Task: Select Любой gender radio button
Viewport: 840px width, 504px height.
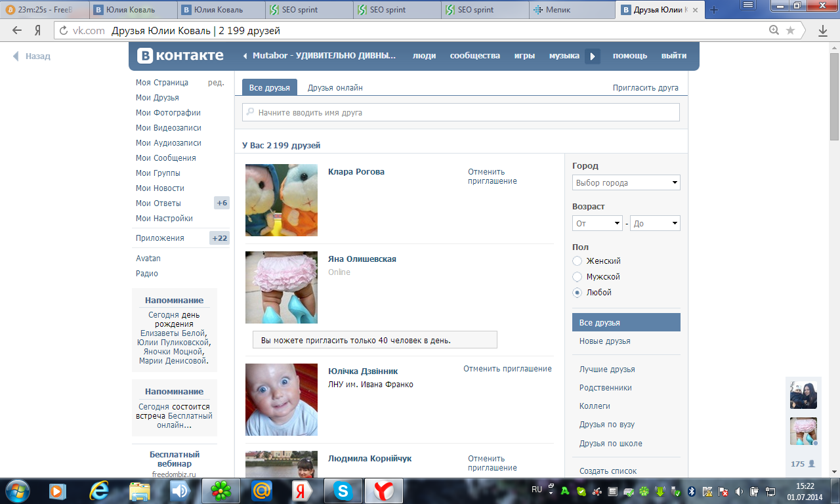Action: click(x=577, y=293)
